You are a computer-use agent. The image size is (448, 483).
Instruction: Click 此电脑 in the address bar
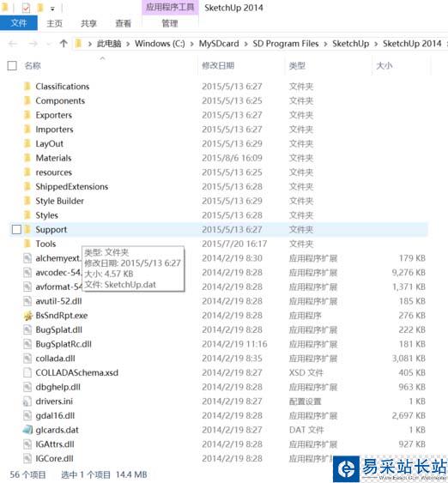109,44
